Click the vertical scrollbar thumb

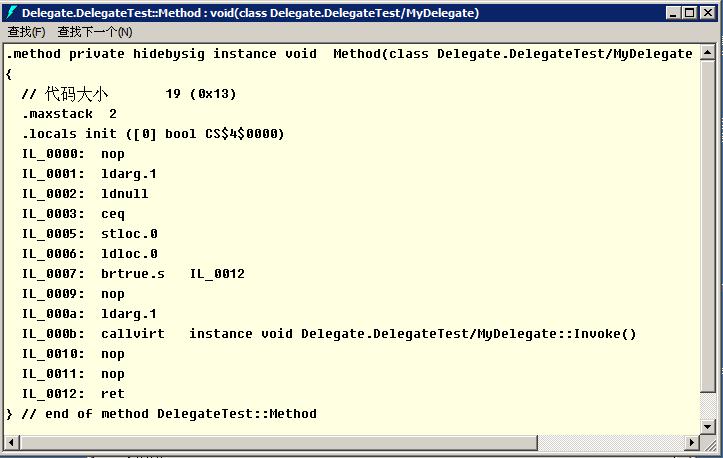707,227
